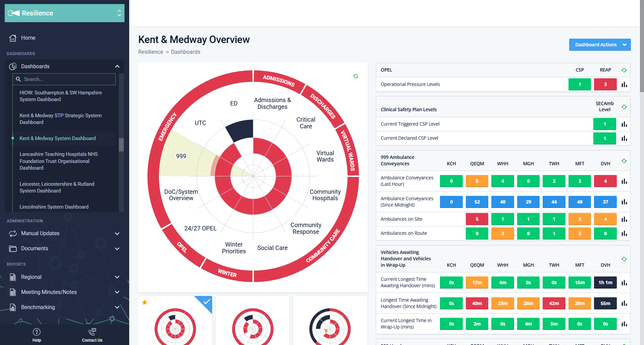Viewport: 644px width, 345px height.
Task: Refresh 999 Ambulance Conveyances panel
Action: click(x=624, y=161)
